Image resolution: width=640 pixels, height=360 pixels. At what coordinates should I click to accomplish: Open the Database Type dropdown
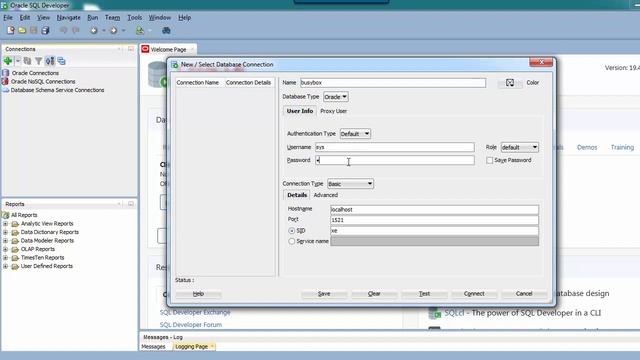(336, 97)
